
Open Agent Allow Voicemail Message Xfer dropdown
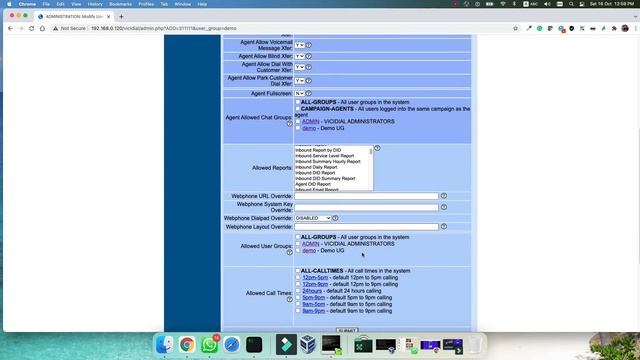coord(300,45)
